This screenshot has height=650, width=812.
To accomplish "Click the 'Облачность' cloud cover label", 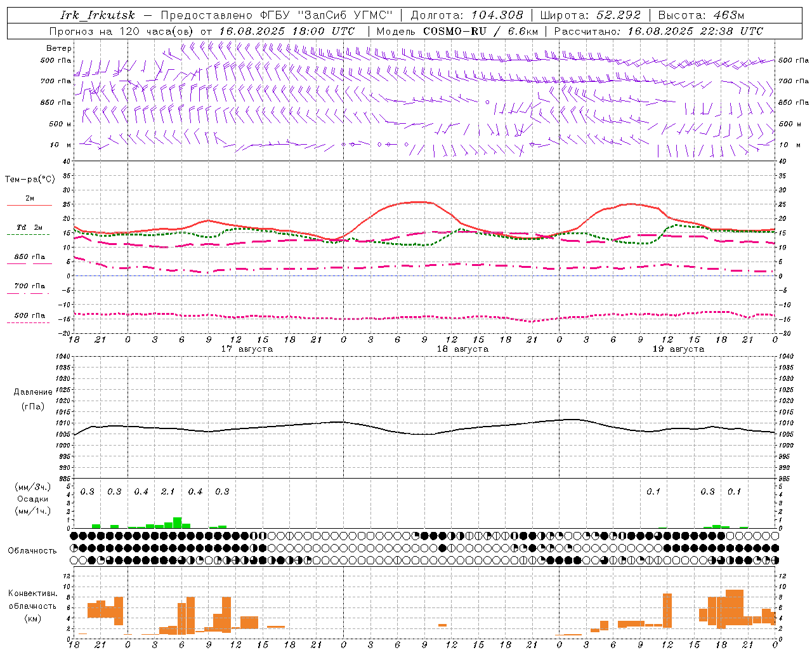I will 32,551.
